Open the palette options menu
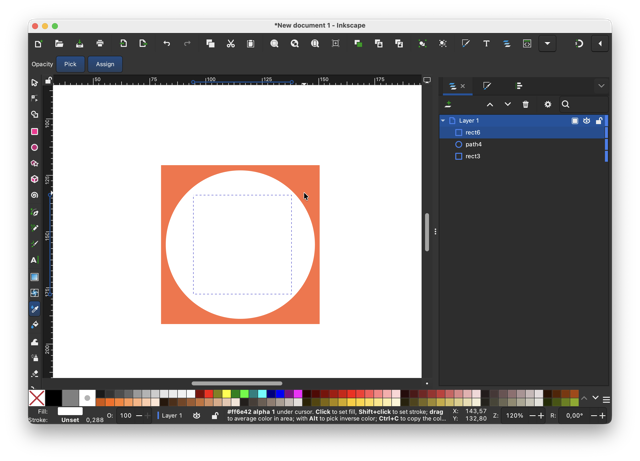The image size is (640, 461). click(x=606, y=400)
